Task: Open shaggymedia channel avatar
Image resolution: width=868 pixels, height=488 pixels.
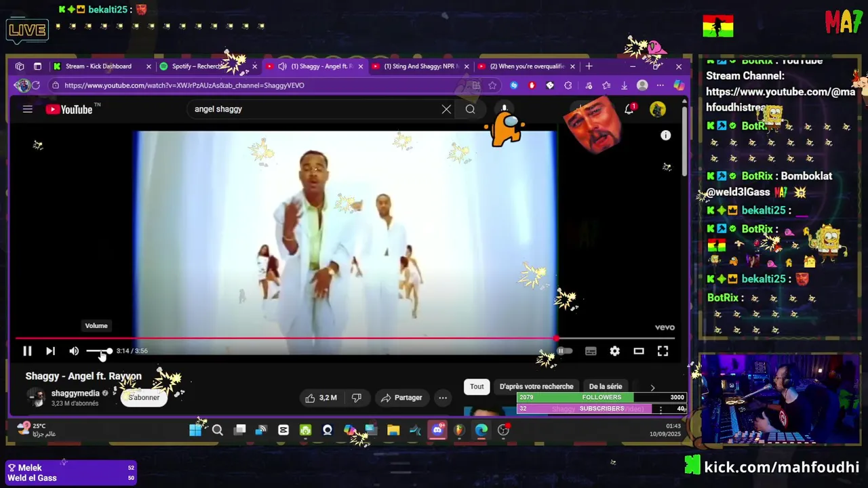Action: click(x=37, y=398)
